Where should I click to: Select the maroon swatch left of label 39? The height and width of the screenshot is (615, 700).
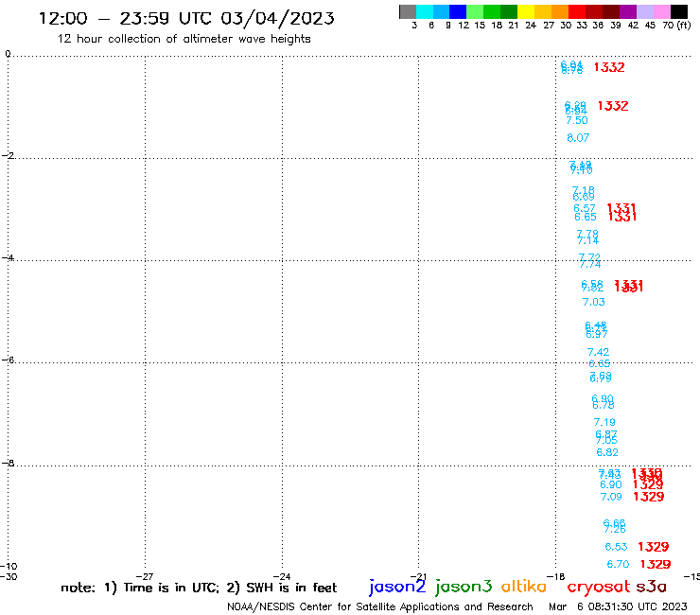pos(611,11)
